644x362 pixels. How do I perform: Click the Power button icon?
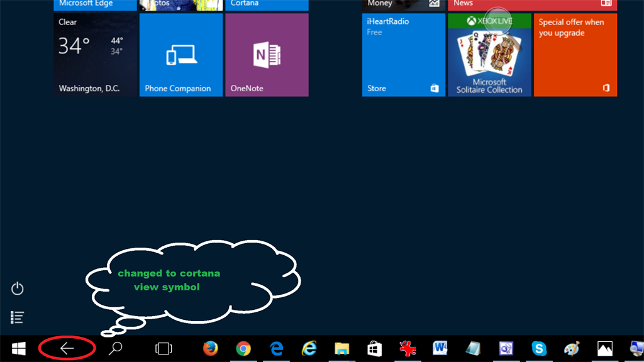[17, 288]
